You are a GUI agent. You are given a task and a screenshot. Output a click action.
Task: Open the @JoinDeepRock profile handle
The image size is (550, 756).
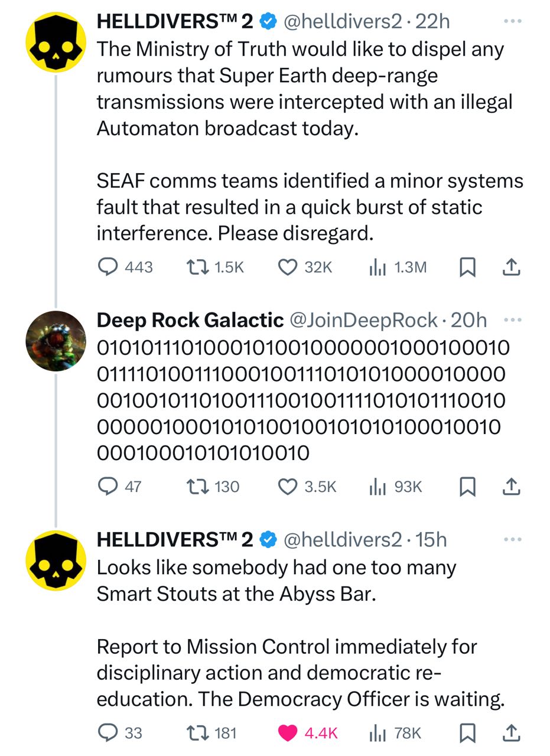click(x=362, y=320)
